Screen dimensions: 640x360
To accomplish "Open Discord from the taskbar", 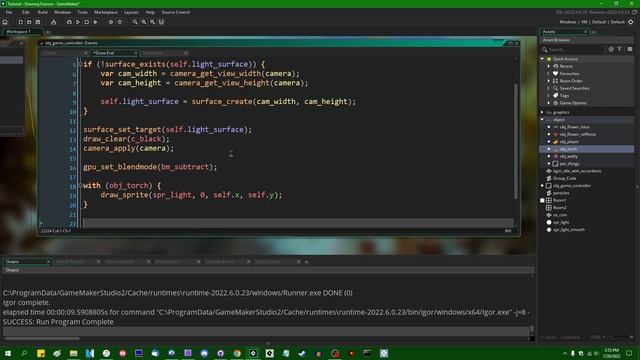I will tap(204, 353).
